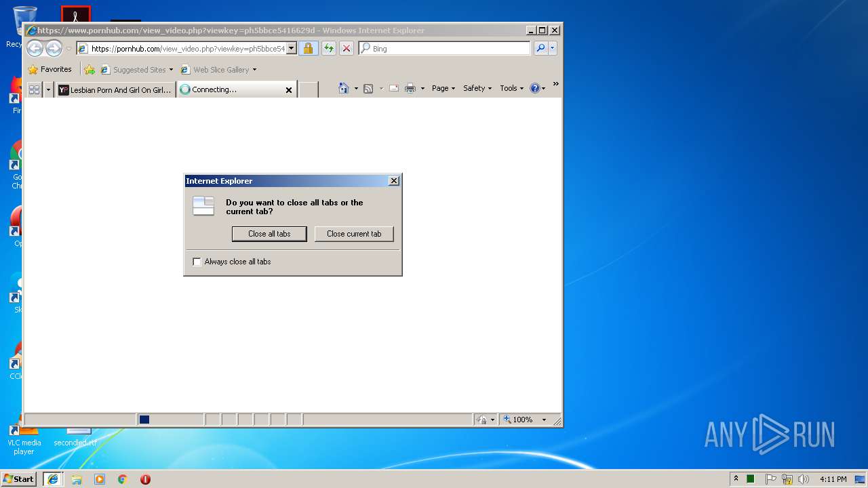Expand the Print dropdown arrow

click(x=422, y=88)
